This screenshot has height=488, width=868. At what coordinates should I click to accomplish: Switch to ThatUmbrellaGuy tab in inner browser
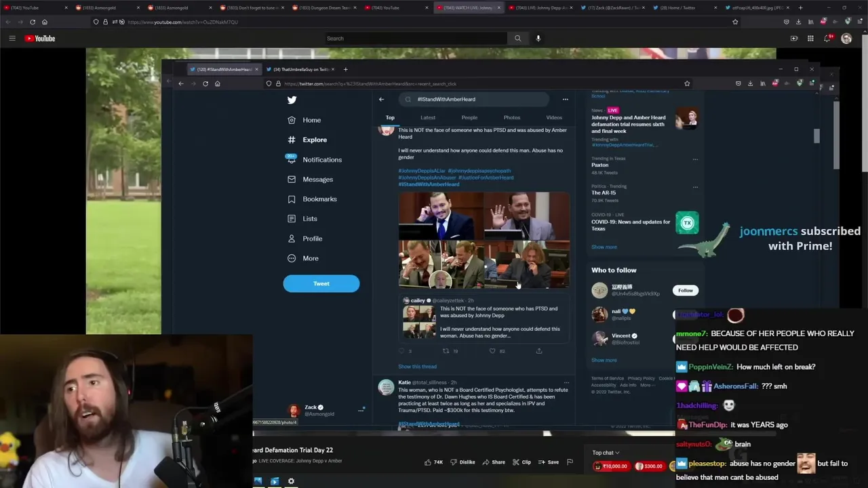[300, 69]
